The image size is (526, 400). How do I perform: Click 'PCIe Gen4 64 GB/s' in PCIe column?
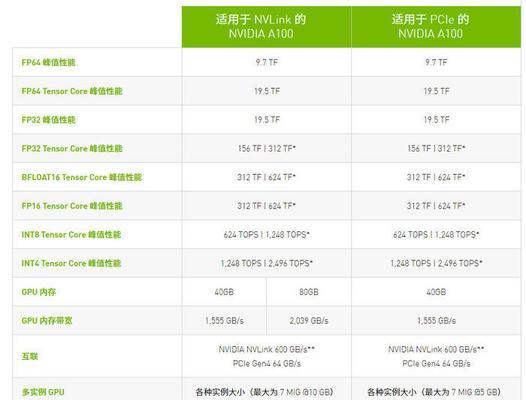tap(436, 363)
